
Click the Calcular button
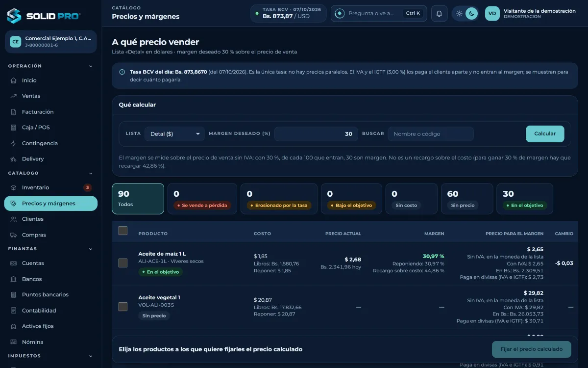click(545, 134)
